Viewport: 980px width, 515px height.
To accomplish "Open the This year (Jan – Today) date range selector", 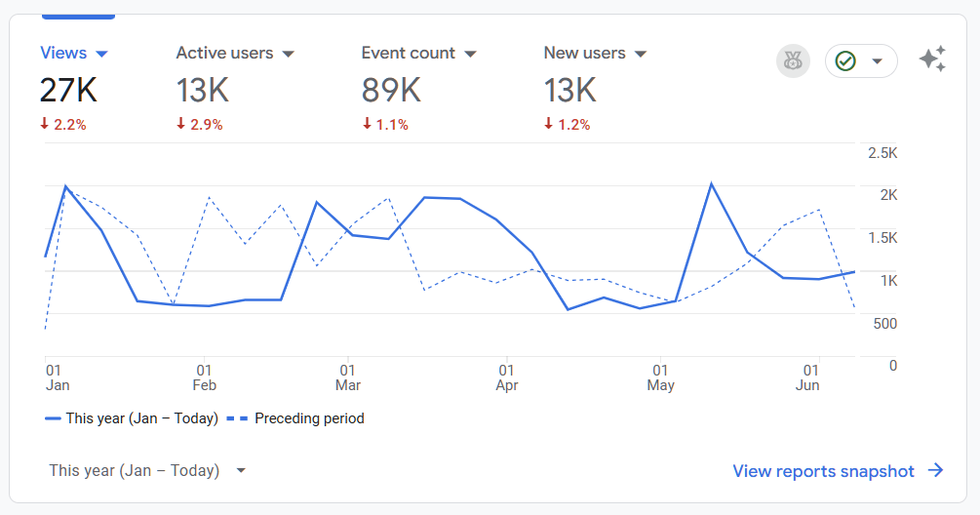I will coord(146,471).
